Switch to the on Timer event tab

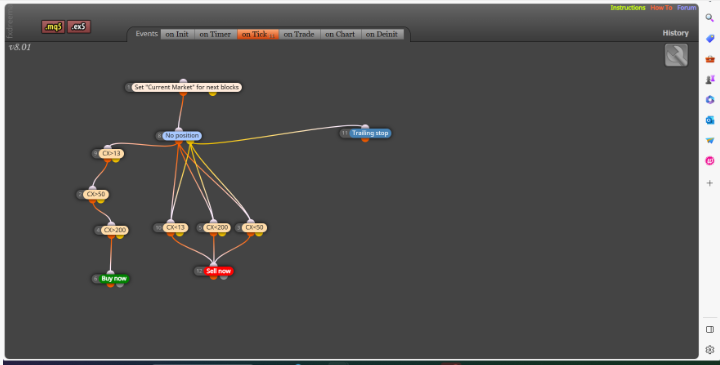tap(215, 34)
